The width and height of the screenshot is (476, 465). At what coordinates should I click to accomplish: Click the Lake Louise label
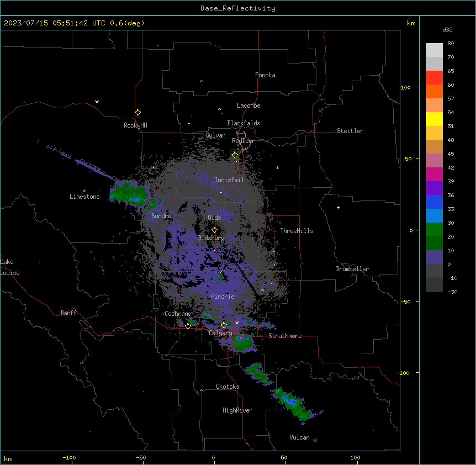coord(10,267)
